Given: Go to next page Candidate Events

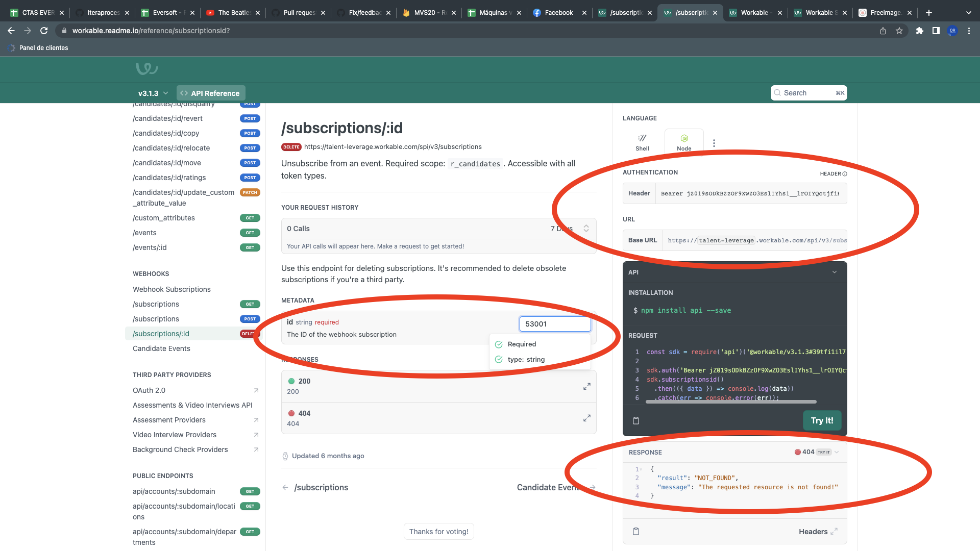Looking at the screenshot, I should [556, 487].
